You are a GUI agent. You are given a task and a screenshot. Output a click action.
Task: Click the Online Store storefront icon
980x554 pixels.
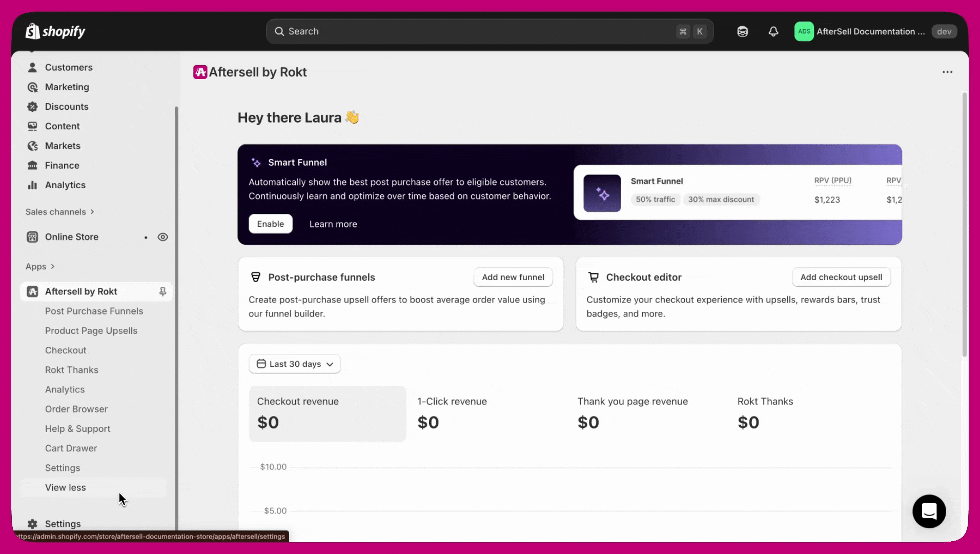[x=32, y=236]
